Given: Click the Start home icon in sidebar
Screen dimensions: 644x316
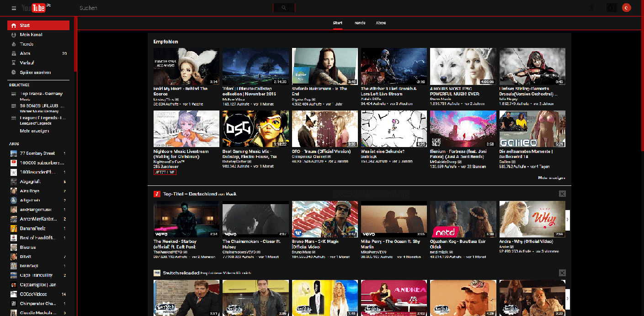Looking at the screenshot, I should (14, 26).
